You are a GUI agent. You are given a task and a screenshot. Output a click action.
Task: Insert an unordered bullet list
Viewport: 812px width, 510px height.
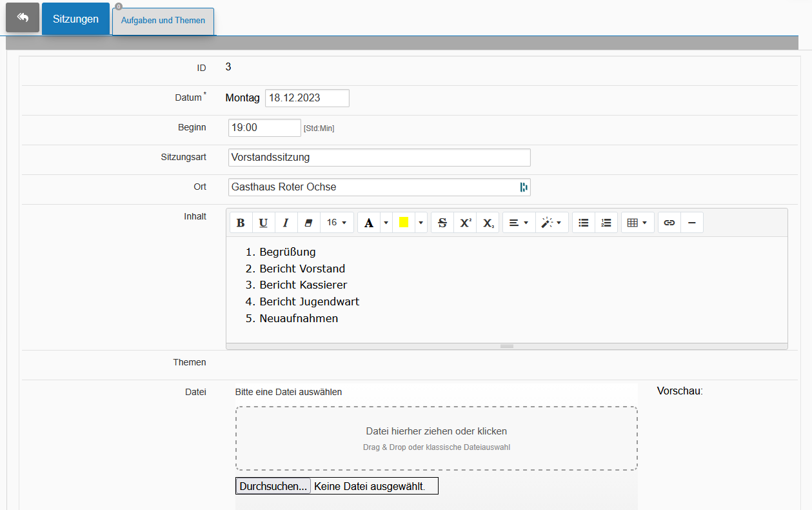point(584,223)
